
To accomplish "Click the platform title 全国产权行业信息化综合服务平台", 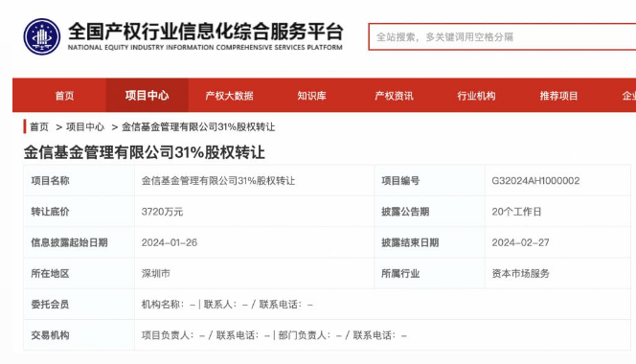I will tap(206, 32).
